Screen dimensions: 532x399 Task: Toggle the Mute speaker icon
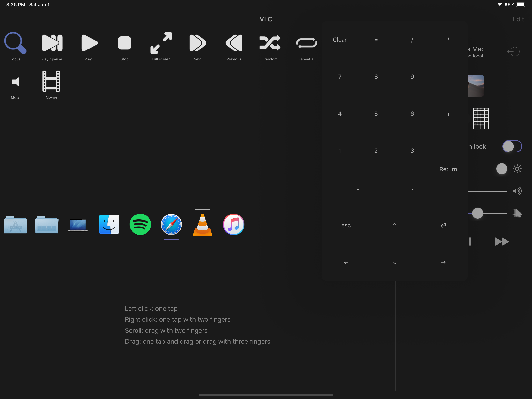(15, 82)
